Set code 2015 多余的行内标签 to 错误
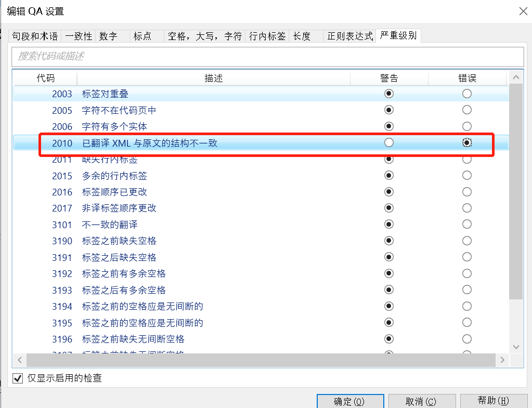The height and width of the screenshot is (408, 532). click(467, 175)
